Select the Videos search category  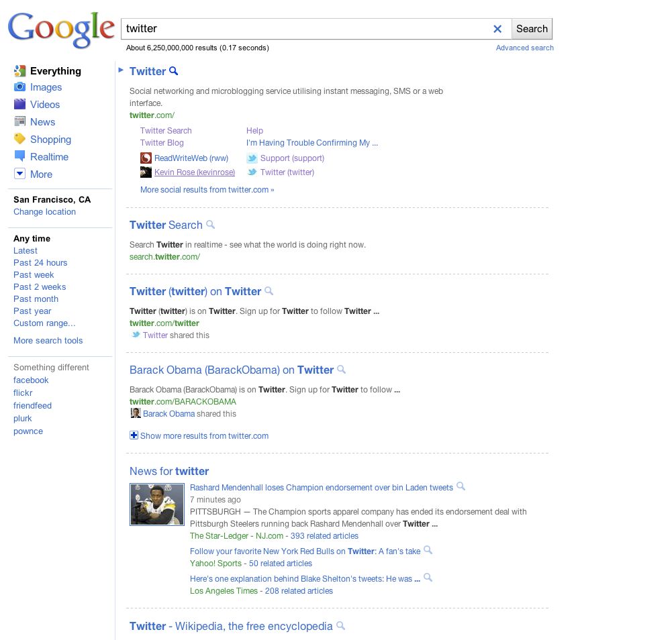pos(45,105)
